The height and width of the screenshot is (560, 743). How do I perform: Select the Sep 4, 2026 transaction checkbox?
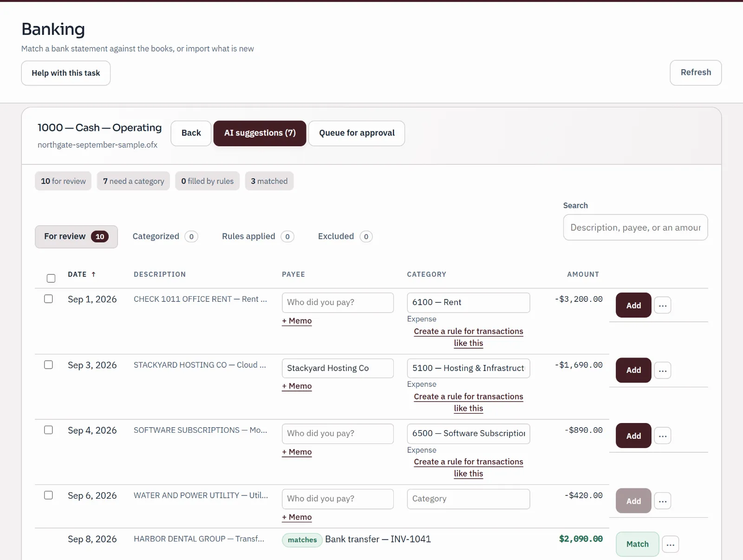[x=48, y=430]
